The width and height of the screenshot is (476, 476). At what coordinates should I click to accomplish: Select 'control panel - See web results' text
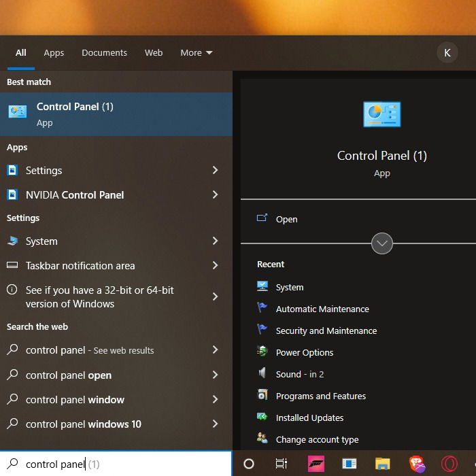(x=90, y=350)
